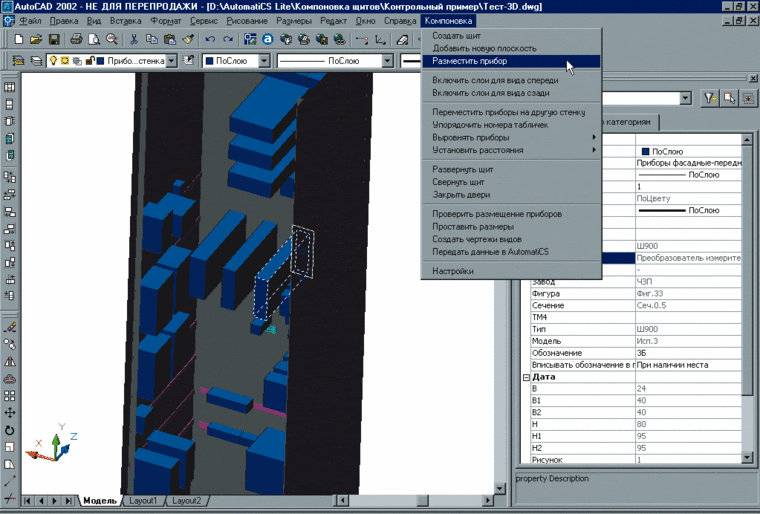Click the Copy to clipboard icon
The image size is (760, 514).
(152, 40)
